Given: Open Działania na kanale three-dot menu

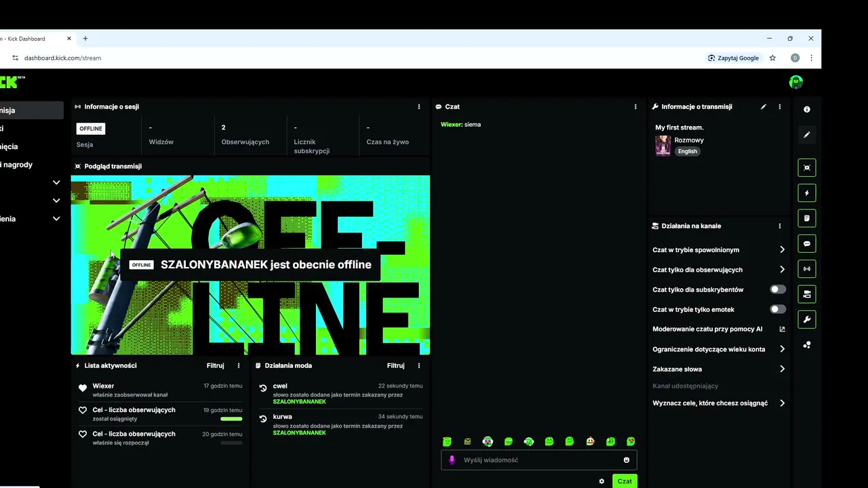Looking at the screenshot, I should [780, 226].
